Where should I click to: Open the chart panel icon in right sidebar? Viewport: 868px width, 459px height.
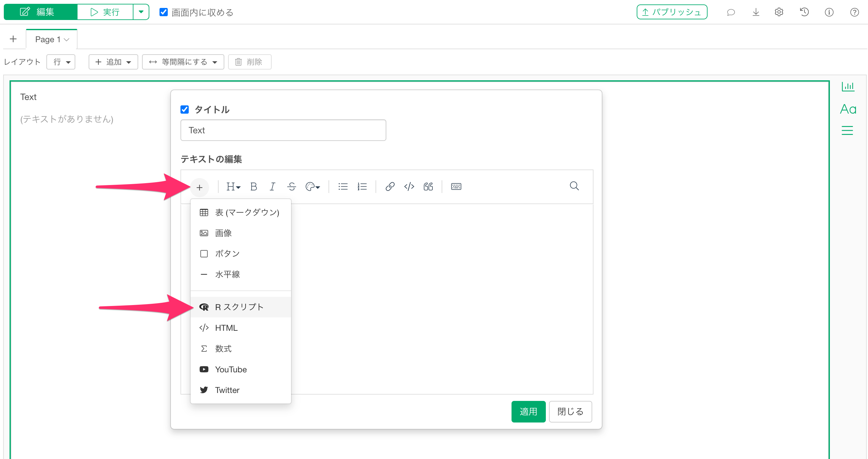pyautogui.click(x=847, y=87)
